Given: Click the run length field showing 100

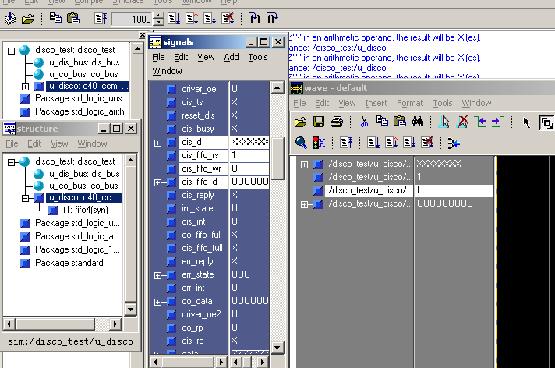Looking at the screenshot, I should (132, 18).
